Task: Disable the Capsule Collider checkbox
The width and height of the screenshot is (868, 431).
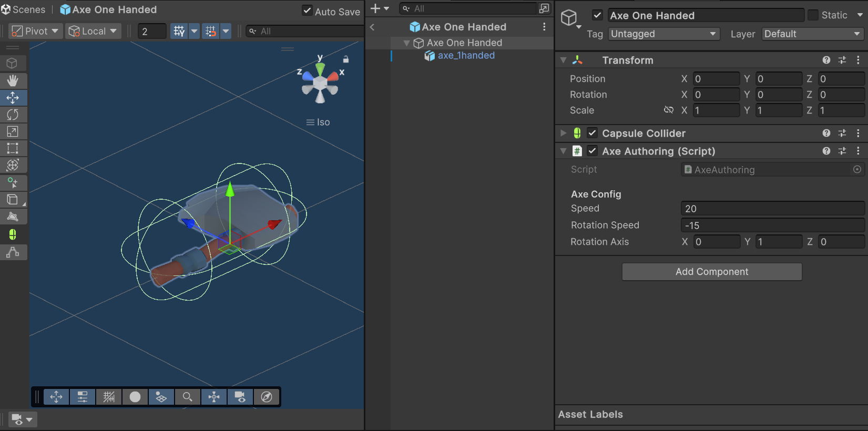Action: (x=592, y=133)
